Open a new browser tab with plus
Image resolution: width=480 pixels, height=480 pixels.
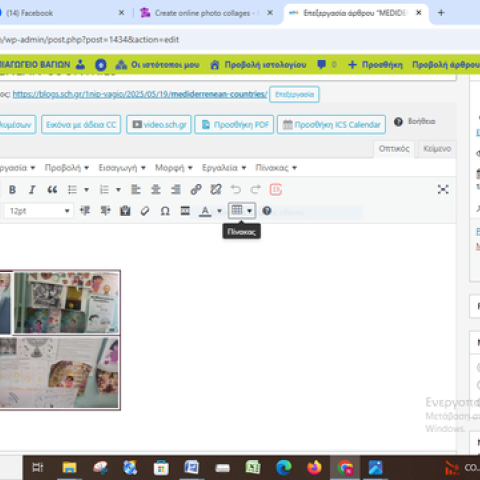(x=441, y=13)
